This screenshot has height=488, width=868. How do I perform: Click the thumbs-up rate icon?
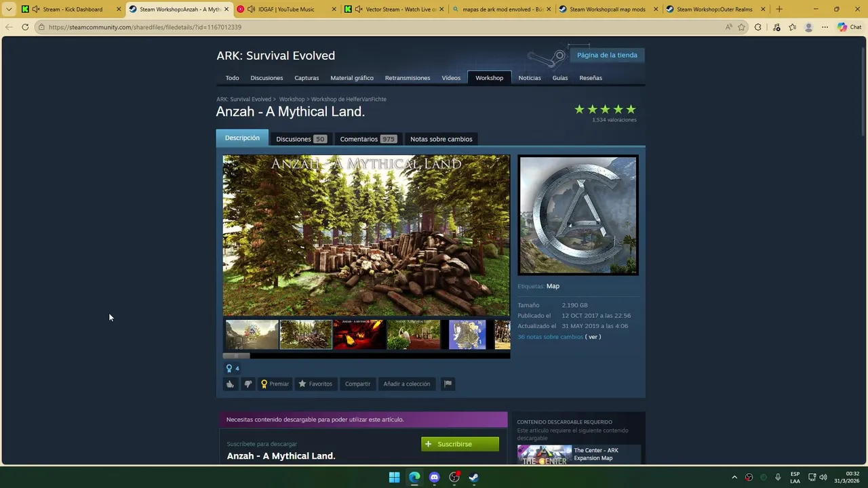[230, 384]
